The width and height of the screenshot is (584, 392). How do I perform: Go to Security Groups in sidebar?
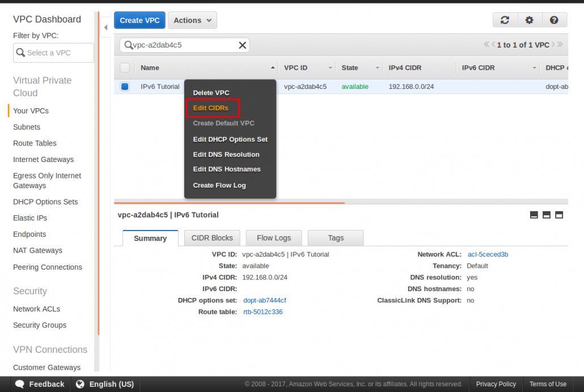pos(40,325)
